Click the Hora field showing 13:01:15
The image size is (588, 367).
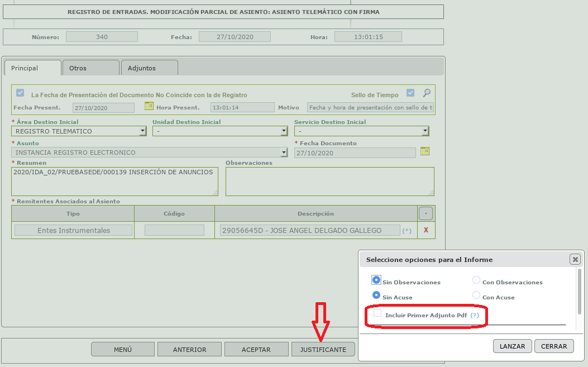(x=368, y=37)
